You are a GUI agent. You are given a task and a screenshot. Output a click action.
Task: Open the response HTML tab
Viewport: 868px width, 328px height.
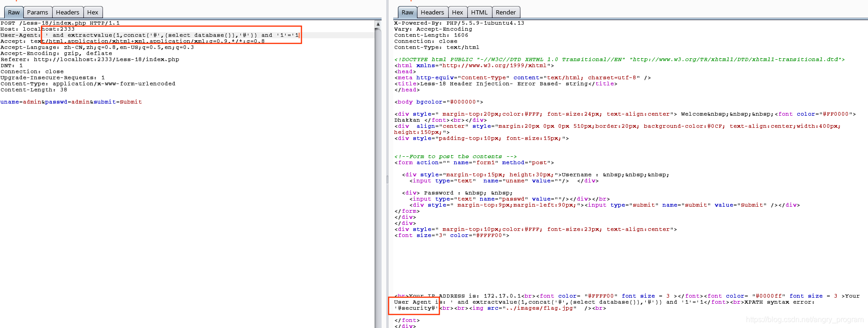(x=479, y=13)
